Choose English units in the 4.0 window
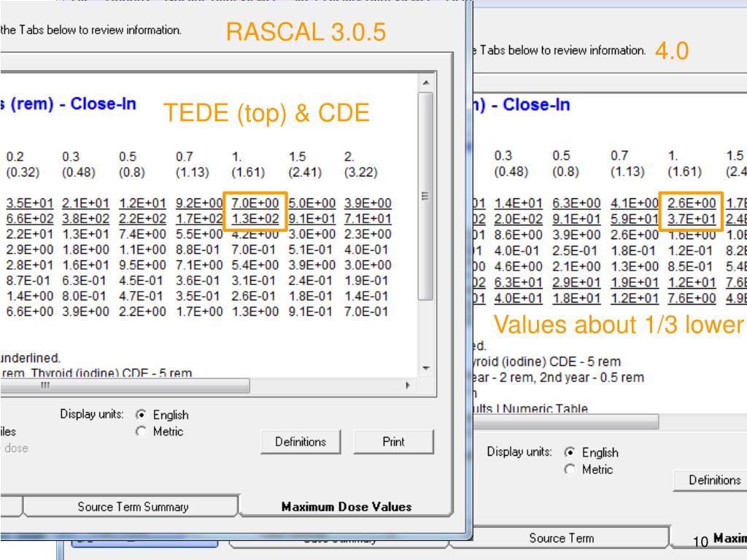The height and width of the screenshot is (560, 747). [x=570, y=452]
